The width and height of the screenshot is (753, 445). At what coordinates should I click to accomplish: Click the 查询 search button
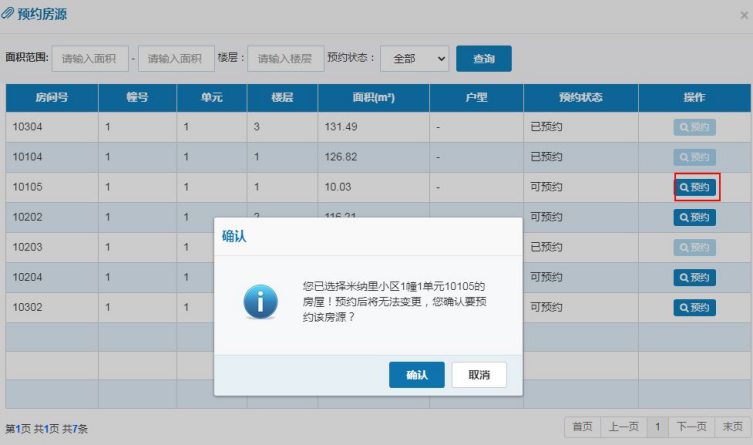[x=484, y=59]
